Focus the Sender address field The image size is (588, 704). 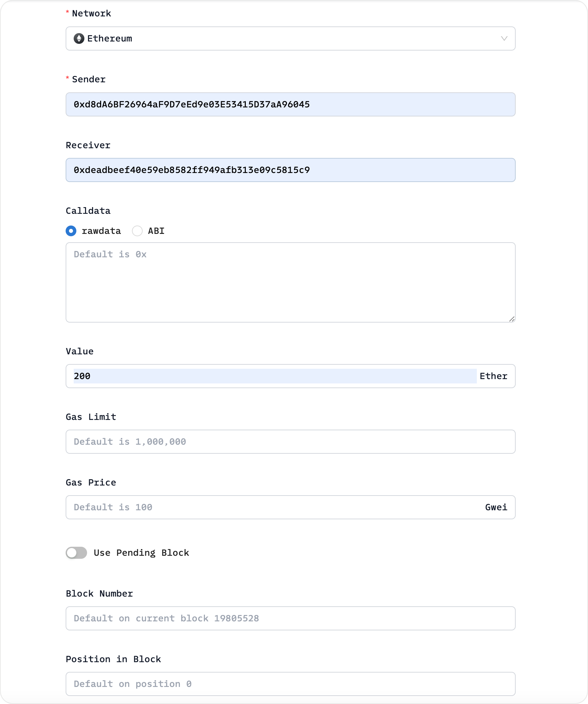290,105
